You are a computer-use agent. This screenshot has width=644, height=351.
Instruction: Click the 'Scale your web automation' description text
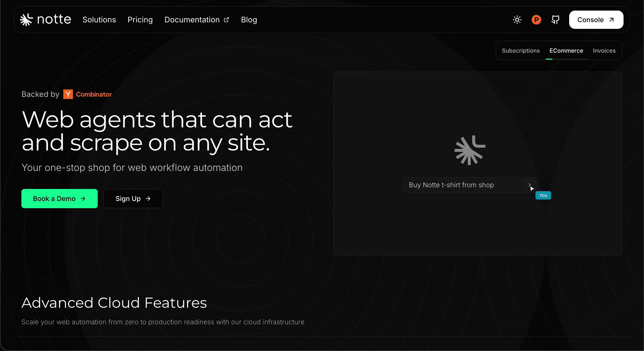[x=163, y=322]
